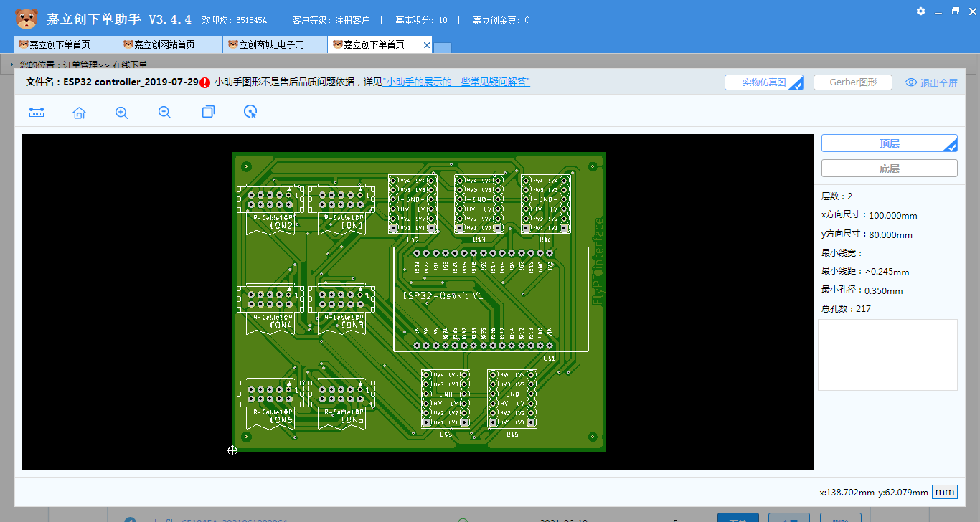Toggle the mm unit button
Screen dimensions: 980x522
pyautogui.click(x=945, y=492)
